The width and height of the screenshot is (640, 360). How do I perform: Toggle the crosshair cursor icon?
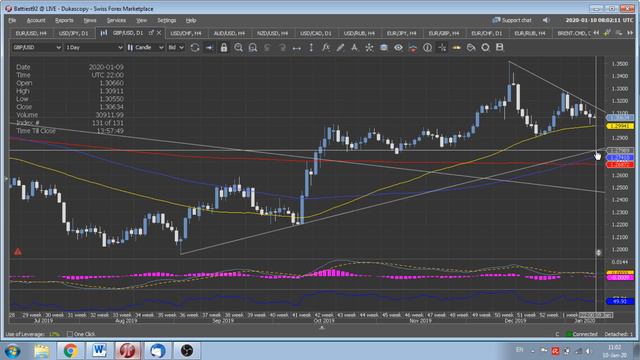tap(442, 48)
